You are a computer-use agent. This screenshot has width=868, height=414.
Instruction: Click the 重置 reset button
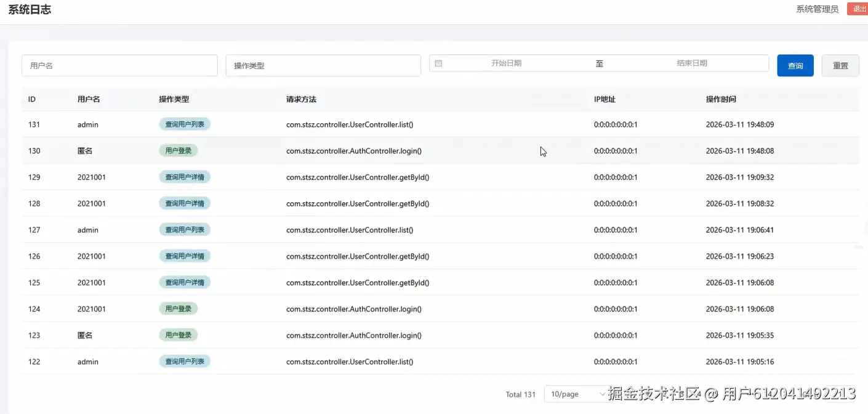tap(840, 65)
